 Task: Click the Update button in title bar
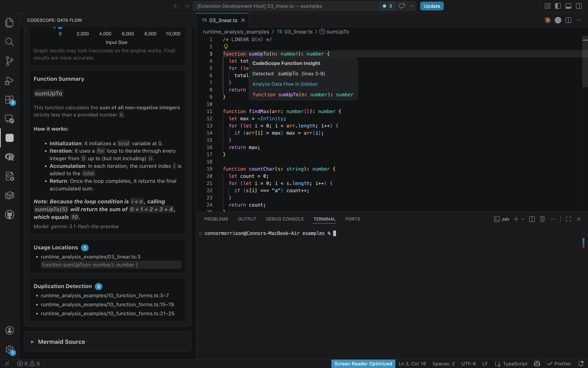(432, 6)
